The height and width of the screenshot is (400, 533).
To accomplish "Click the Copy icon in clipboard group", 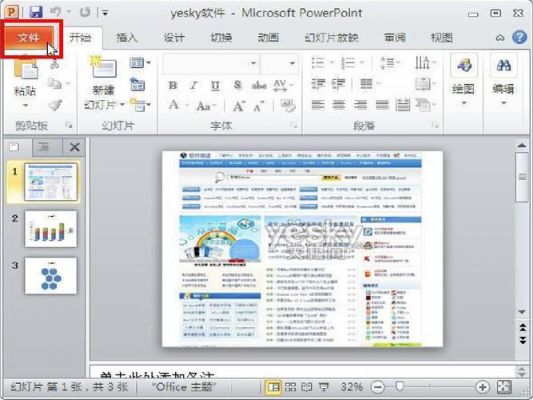I will pyautogui.click(x=54, y=84).
